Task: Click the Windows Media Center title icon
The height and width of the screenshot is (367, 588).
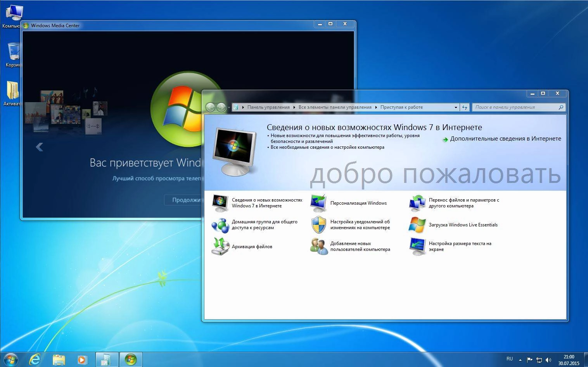Action: [x=26, y=26]
